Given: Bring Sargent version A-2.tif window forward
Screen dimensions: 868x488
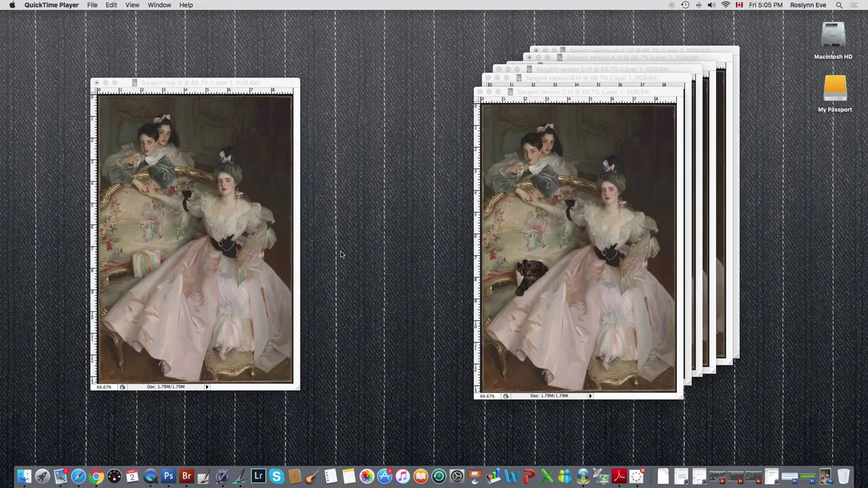Looking at the screenshot, I should click(x=634, y=49).
